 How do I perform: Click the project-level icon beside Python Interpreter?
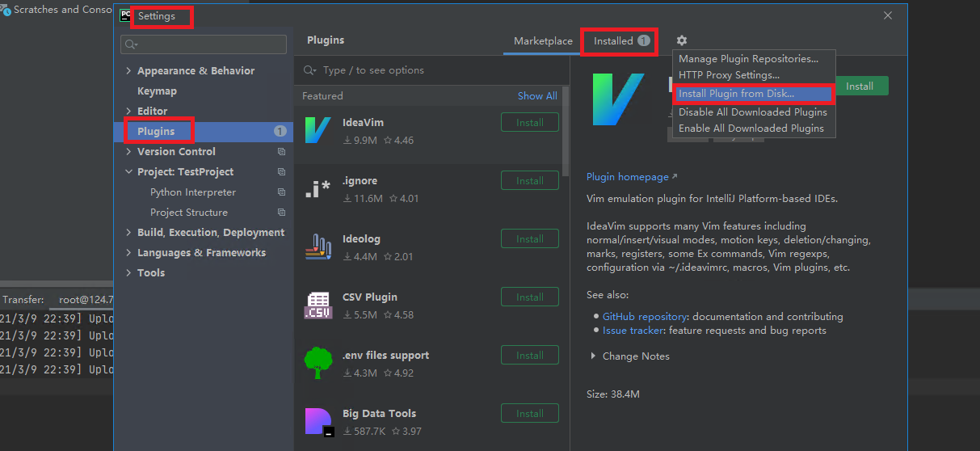pyautogui.click(x=281, y=192)
